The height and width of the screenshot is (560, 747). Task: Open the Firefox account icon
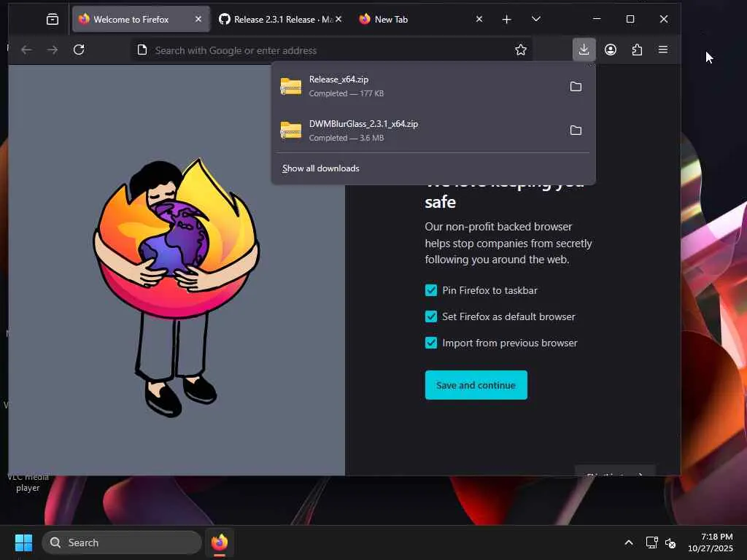pos(611,50)
